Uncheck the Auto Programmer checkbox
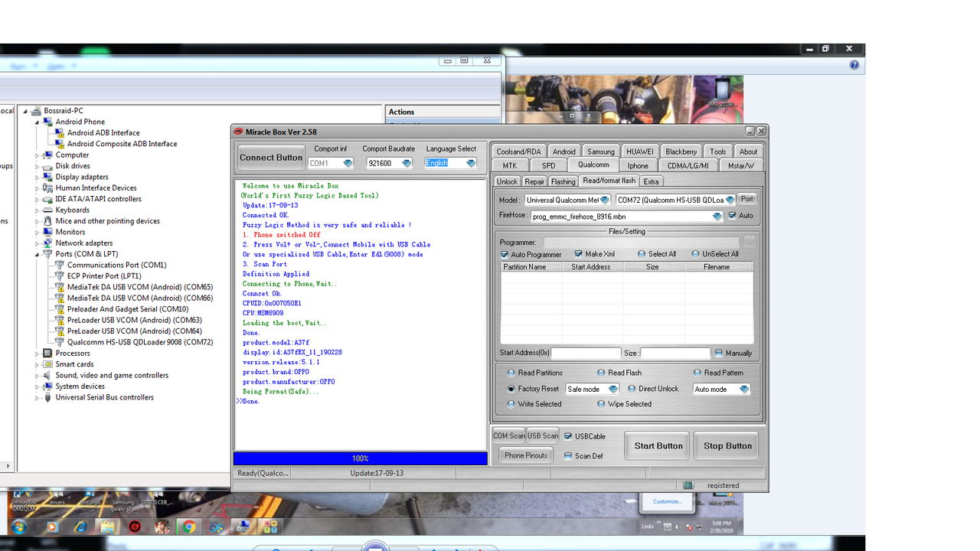 (505, 254)
